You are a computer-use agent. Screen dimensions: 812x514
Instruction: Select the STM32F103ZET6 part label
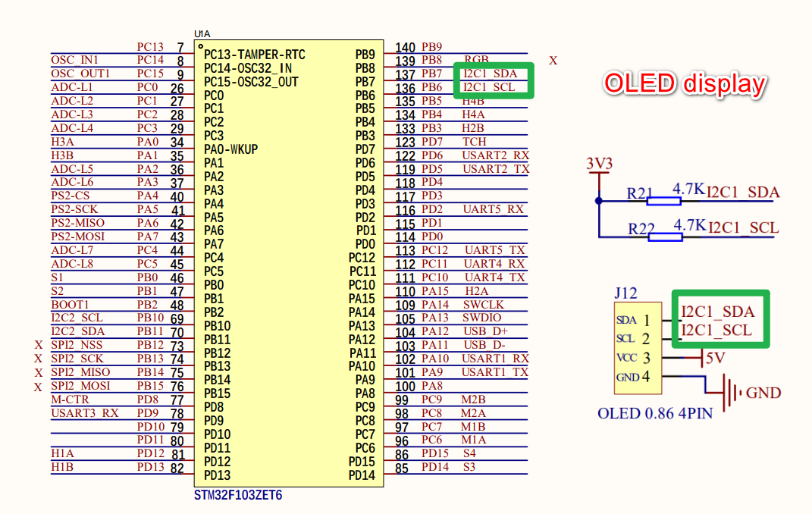[x=238, y=495]
